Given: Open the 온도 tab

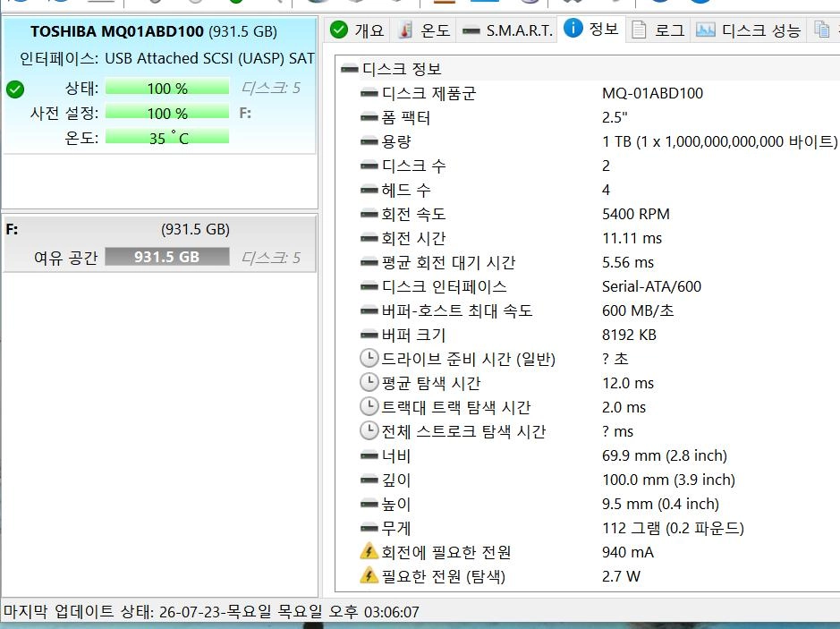Looking at the screenshot, I should (423, 30).
